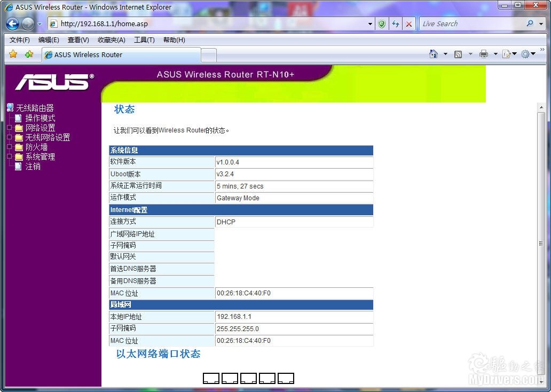Screen dimensions: 551x392
Task: Click the RSS feeds icon
Action: point(458,54)
